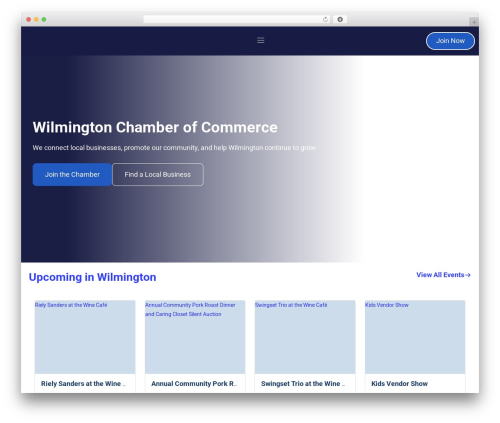This screenshot has height=423, width=500.
Task: Select the Annual Community Pork R... card title
Action: (194, 384)
